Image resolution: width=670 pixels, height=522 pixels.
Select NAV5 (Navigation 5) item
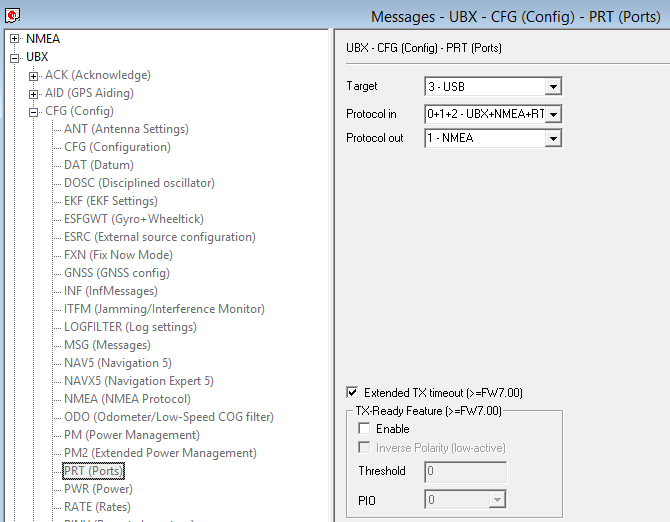(118, 363)
